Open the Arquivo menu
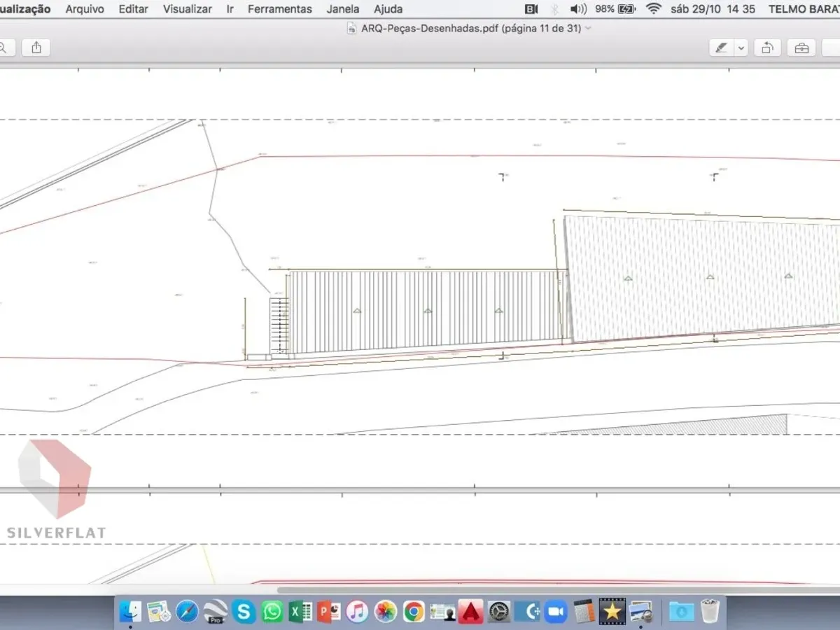The image size is (840, 630). tap(85, 9)
